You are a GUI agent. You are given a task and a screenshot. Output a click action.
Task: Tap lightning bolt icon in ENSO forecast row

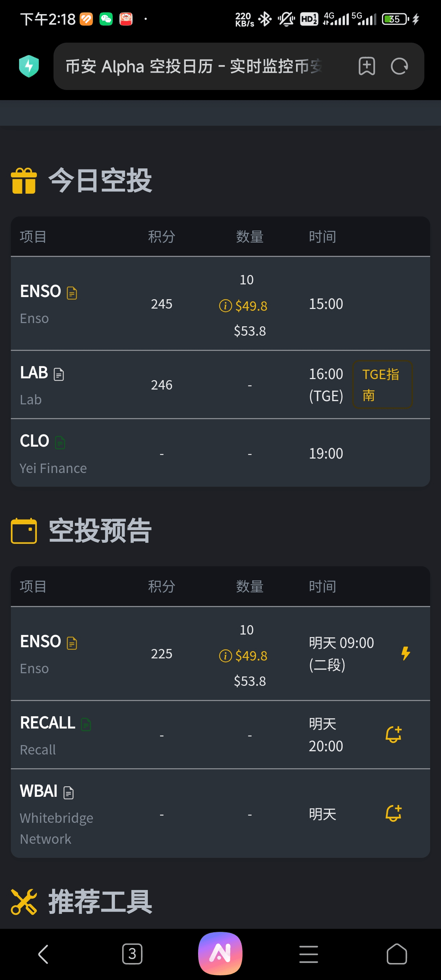coord(406,654)
